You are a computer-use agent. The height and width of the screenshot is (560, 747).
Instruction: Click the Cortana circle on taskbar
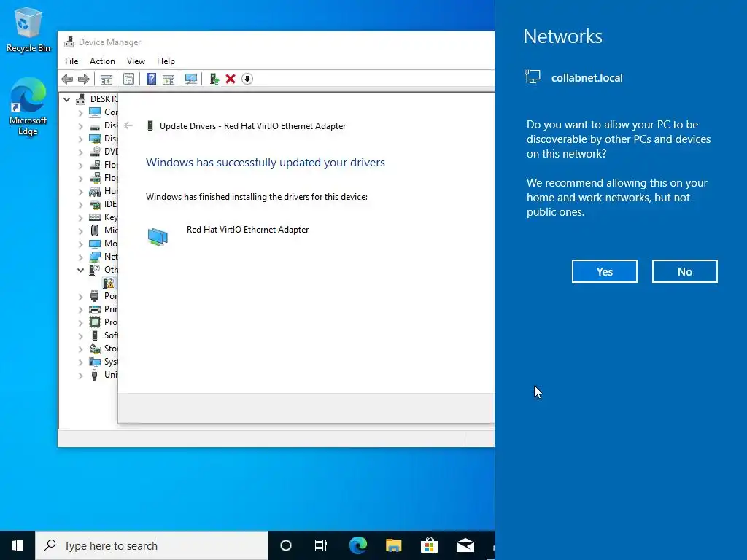tap(286, 545)
